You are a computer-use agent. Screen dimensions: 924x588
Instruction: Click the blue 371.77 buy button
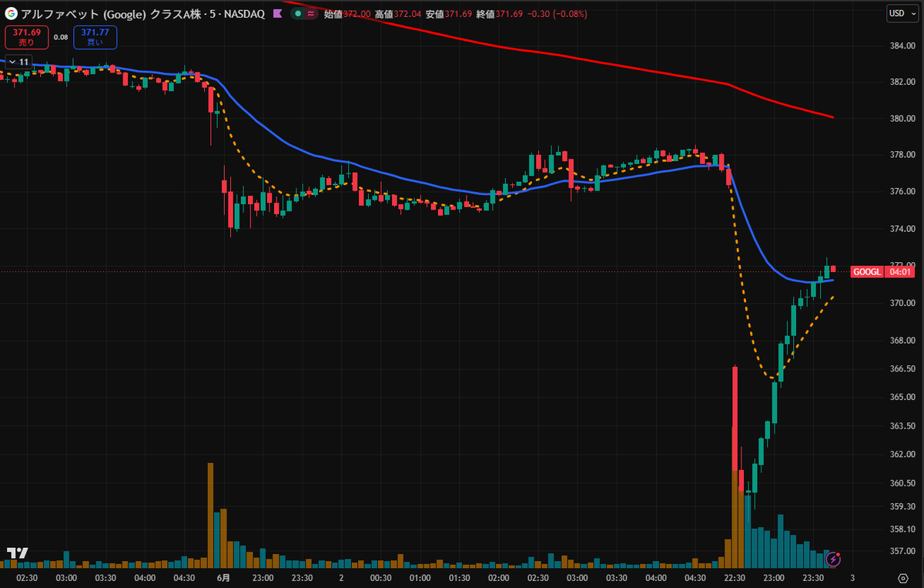tap(95, 36)
